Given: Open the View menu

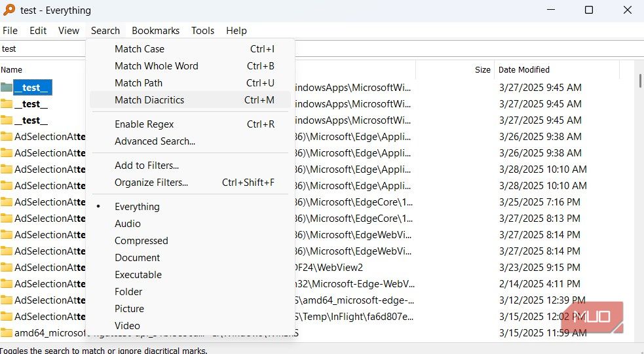Looking at the screenshot, I should [x=69, y=31].
